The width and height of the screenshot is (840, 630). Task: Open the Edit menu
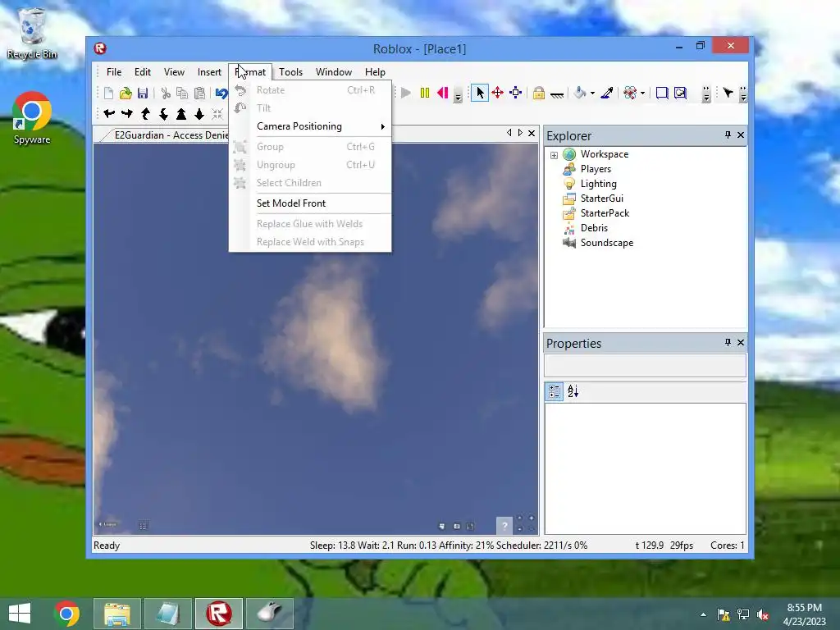[x=143, y=72]
